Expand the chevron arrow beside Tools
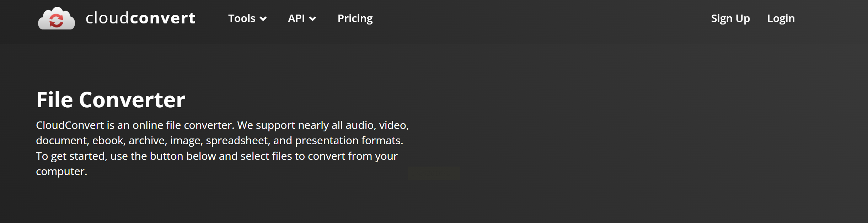The image size is (868, 223). tap(263, 19)
